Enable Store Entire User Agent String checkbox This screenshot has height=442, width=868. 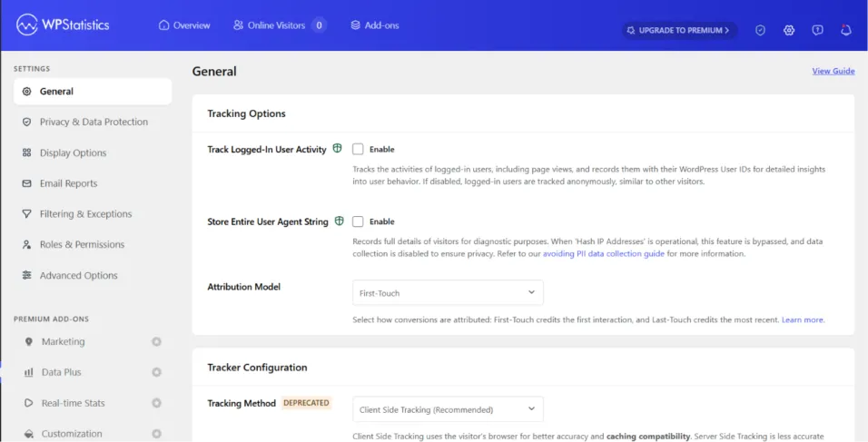[x=358, y=221]
